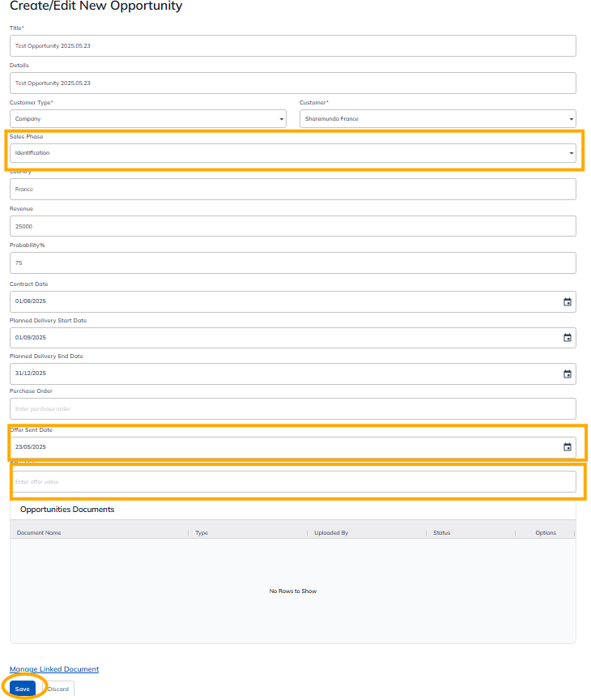This screenshot has height=700, width=591.
Task: Open Planned Delivery End Date calendar icon
Action: pyautogui.click(x=567, y=373)
